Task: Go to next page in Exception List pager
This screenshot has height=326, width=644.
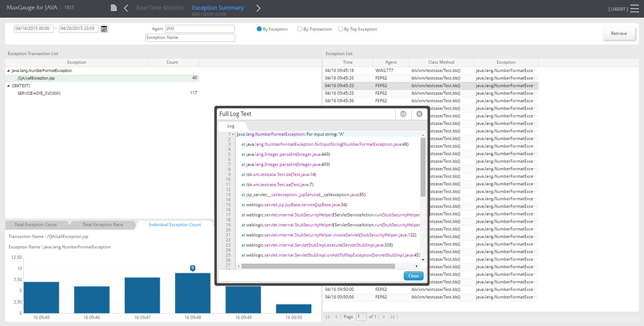Action: pos(384,317)
